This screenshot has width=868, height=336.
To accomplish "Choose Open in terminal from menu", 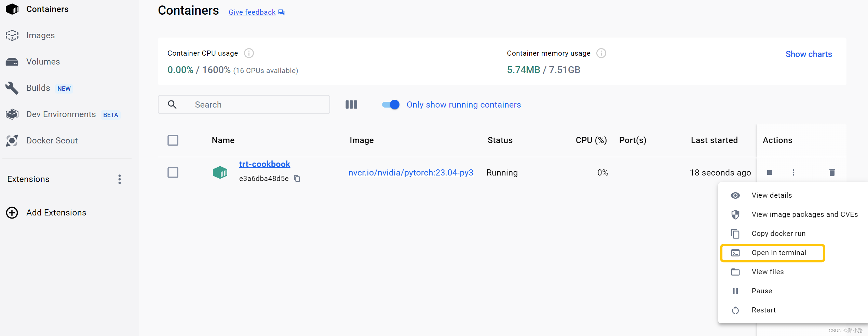I will click(x=778, y=253).
